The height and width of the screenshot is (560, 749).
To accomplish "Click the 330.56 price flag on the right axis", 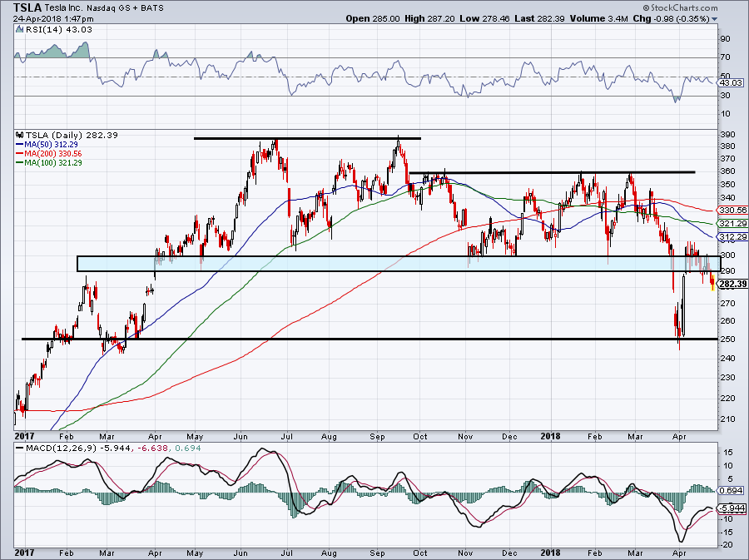I will pos(731,210).
